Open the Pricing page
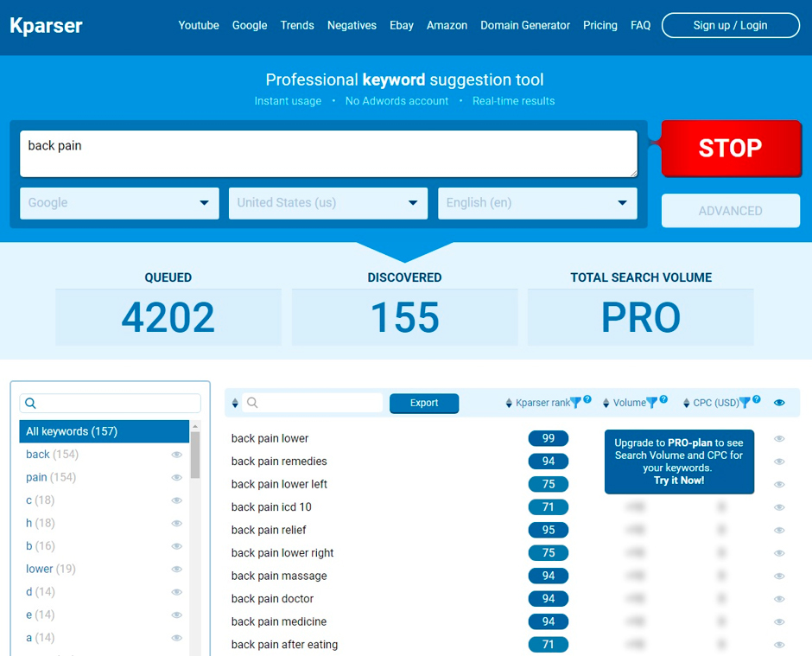Viewport: 812px width, 656px height. coord(600,25)
